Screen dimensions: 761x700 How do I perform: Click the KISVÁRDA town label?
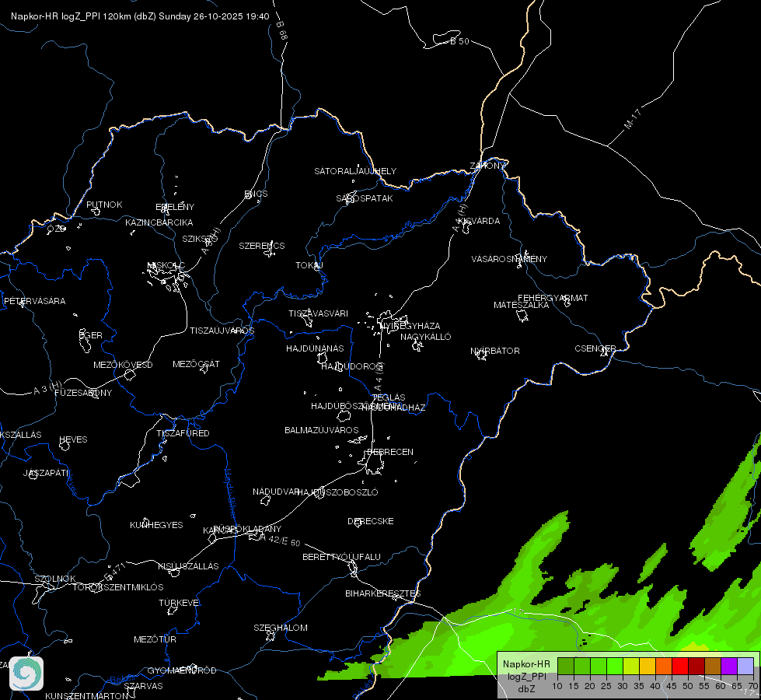480,221
